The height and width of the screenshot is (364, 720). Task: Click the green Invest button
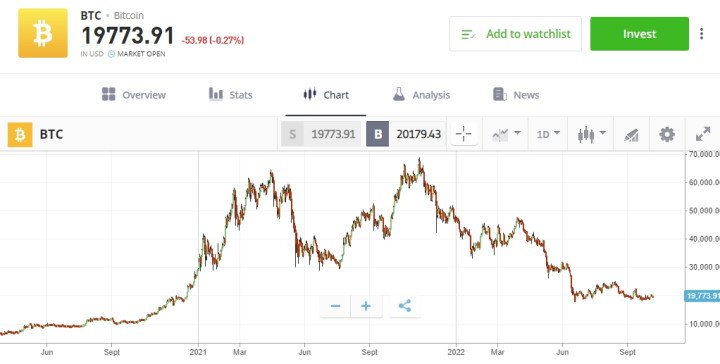coord(639,34)
